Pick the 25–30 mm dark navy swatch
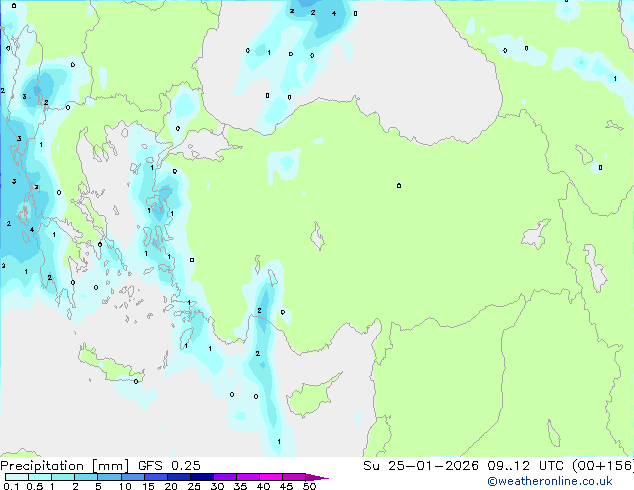 pos(201,477)
